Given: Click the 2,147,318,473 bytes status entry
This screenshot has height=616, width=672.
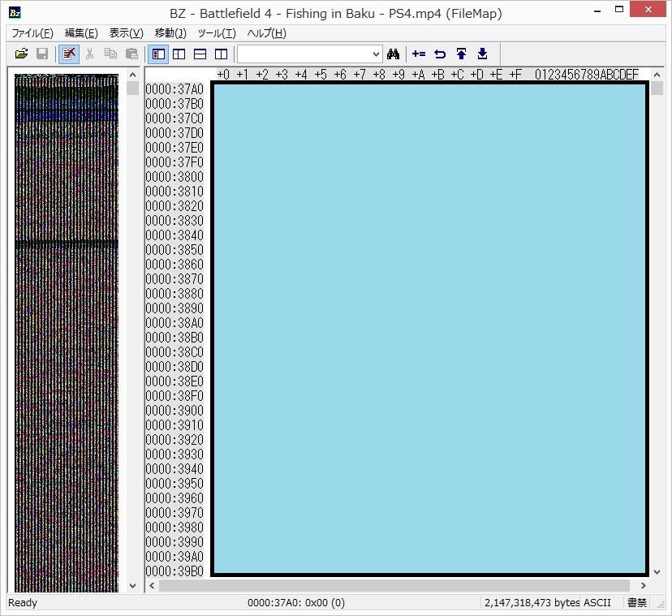Looking at the screenshot, I should (x=532, y=603).
